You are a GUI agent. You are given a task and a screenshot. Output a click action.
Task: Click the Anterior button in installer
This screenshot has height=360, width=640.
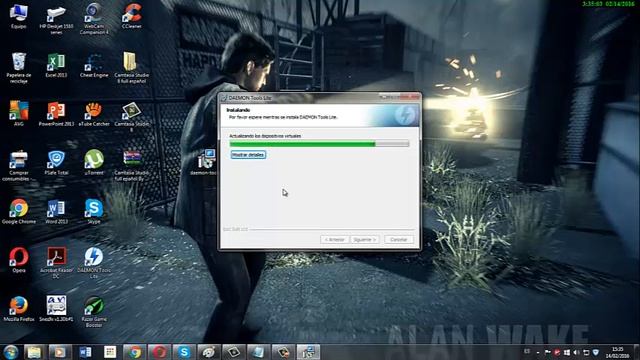335,240
